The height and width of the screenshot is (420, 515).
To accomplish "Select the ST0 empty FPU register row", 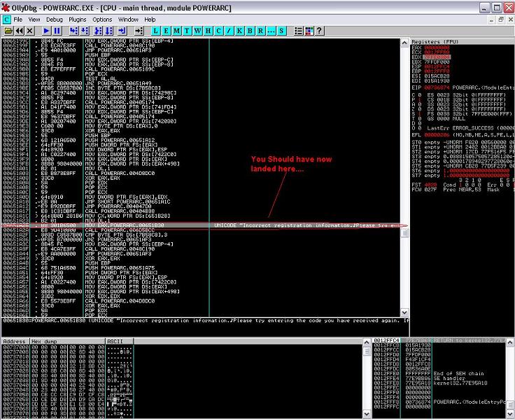I will (x=463, y=142).
